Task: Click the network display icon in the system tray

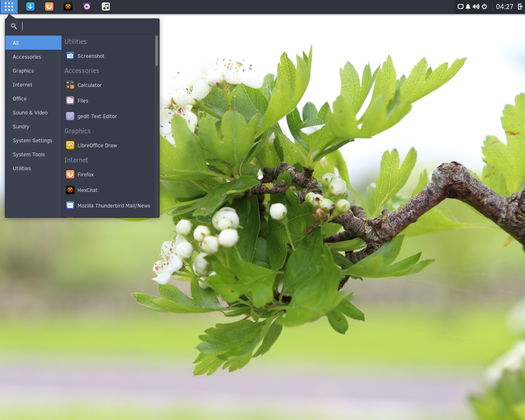Action: [461, 7]
